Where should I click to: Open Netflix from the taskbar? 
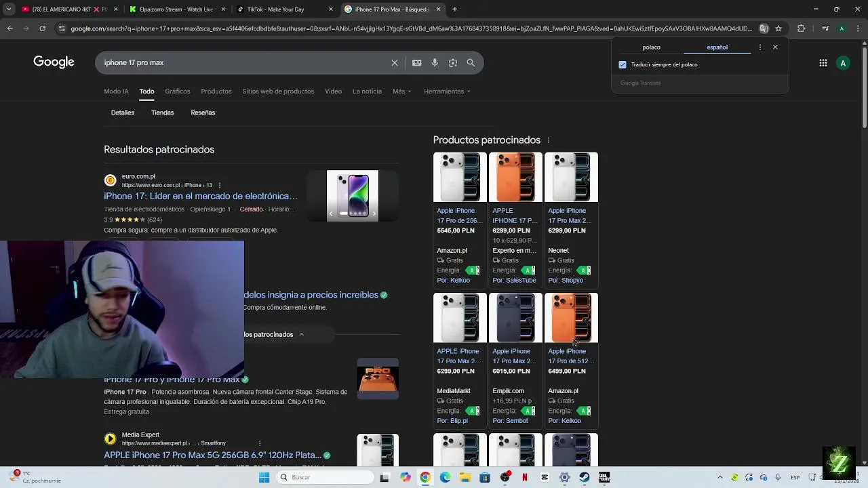[x=524, y=477]
